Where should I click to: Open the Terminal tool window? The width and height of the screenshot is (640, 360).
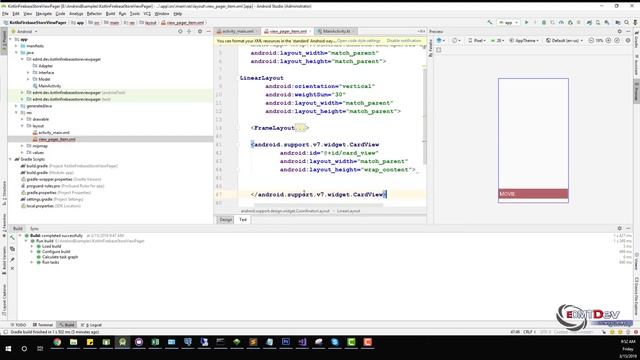[x=43, y=325]
